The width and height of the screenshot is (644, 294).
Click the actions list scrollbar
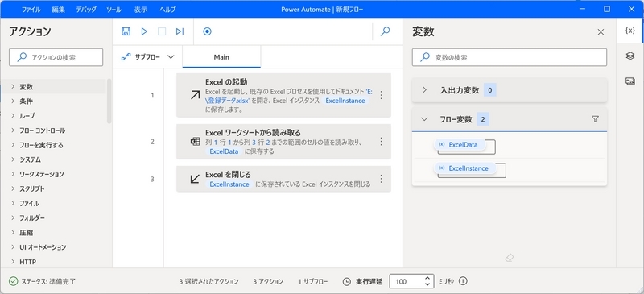click(109, 101)
